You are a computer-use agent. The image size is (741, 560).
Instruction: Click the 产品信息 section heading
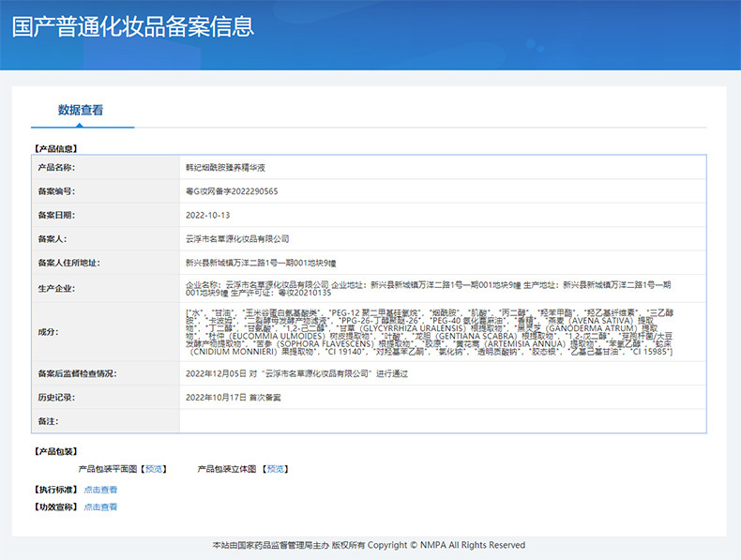(55, 148)
